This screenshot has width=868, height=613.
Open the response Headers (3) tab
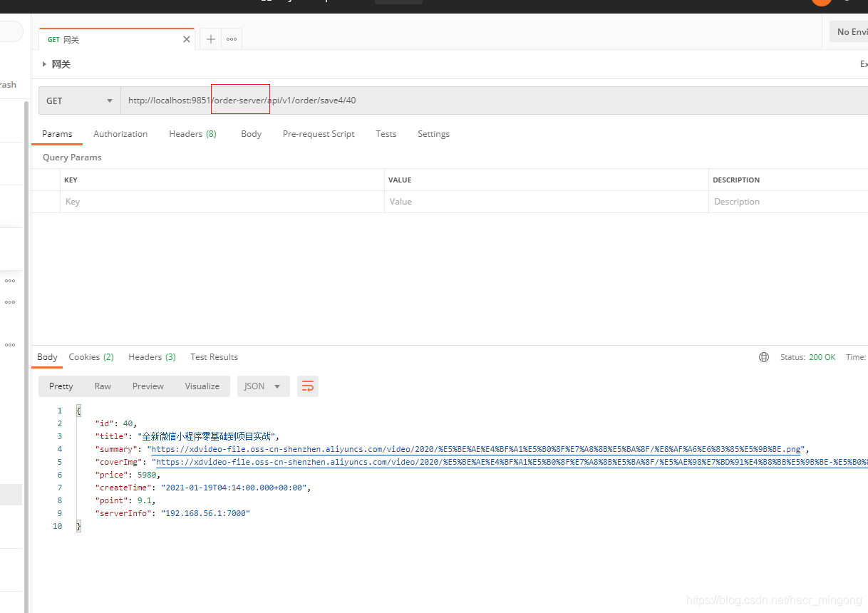pos(152,357)
